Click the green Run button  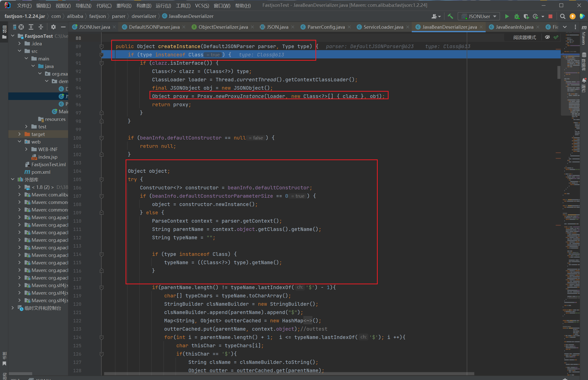(x=507, y=16)
